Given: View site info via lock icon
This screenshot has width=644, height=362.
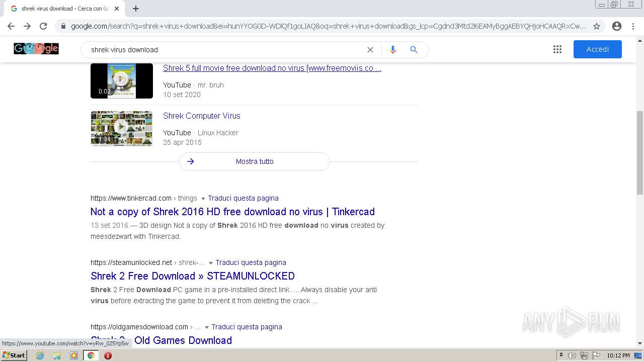Looking at the screenshot, I should coord(62,26).
